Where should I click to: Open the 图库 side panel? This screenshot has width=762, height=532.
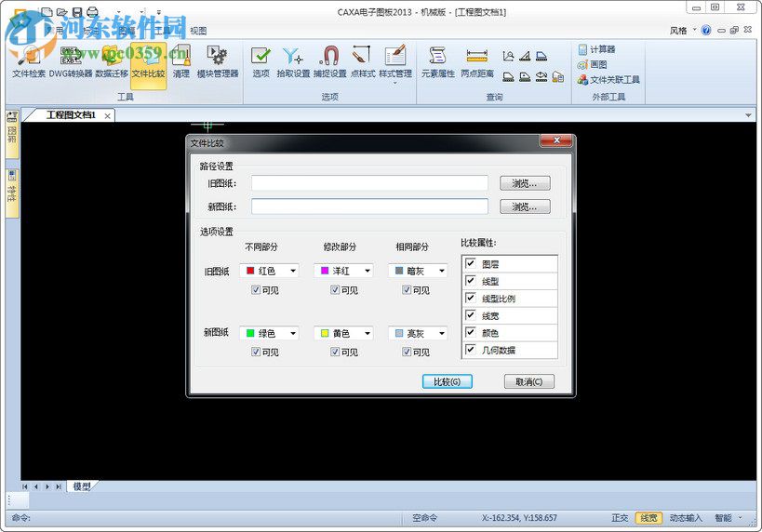click(x=12, y=133)
